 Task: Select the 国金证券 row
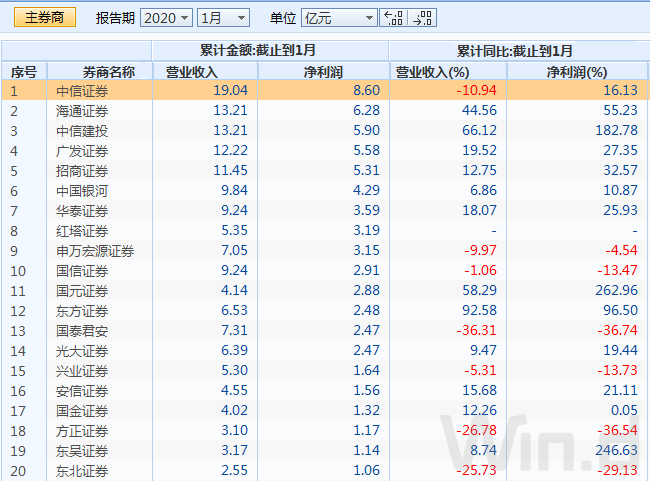pyautogui.click(x=324, y=410)
